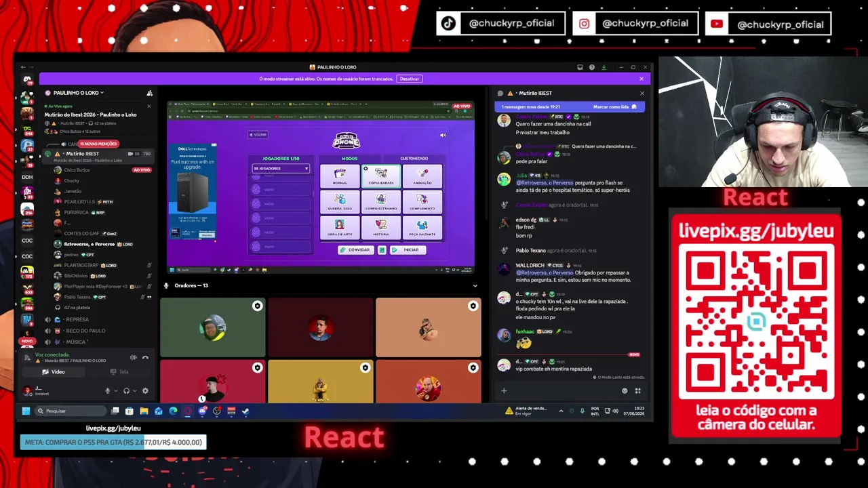Screen dimensions: 868x488
Task: Share screen with the Tela button
Action: [x=119, y=372]
